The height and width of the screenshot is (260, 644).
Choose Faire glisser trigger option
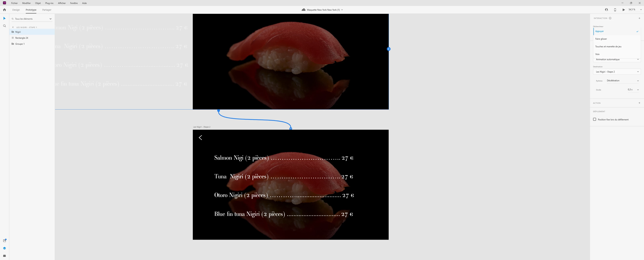601,39
